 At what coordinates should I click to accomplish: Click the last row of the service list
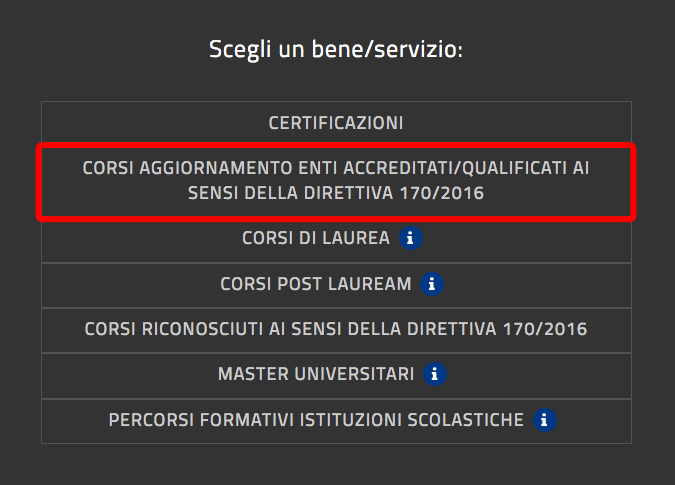click(x=316, y=420)
